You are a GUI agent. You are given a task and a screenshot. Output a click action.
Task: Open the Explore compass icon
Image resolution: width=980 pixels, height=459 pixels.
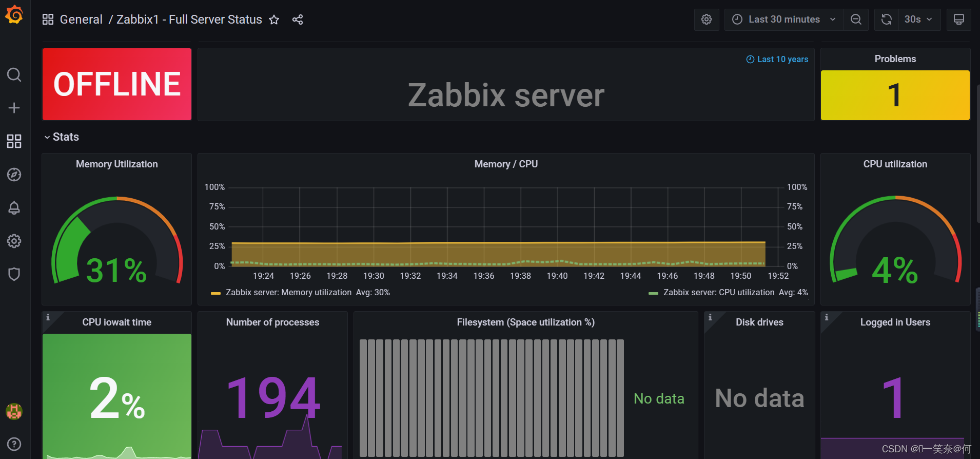[x=14, y=175]
